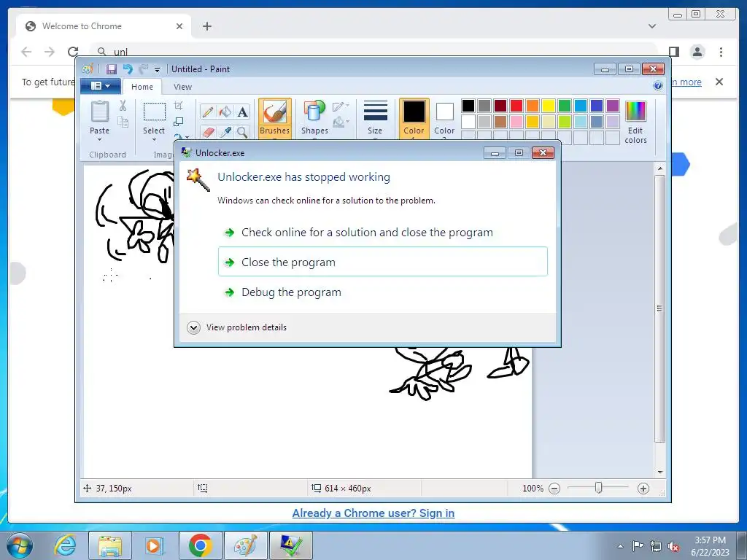The height and width of the screenshot is (560, 747).
Task: Open Customize Quick Access Toolbar dropdown
Action: (x=157, y=69)
